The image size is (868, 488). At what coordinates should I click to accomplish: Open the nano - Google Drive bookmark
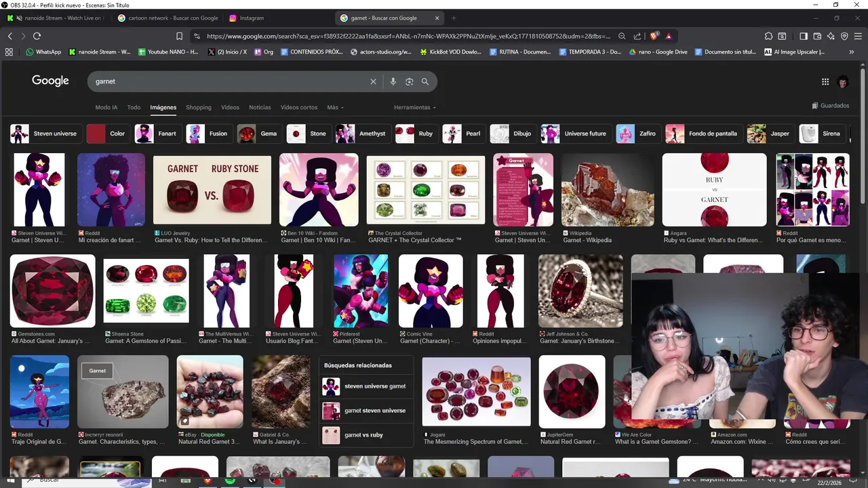point(658,52)
